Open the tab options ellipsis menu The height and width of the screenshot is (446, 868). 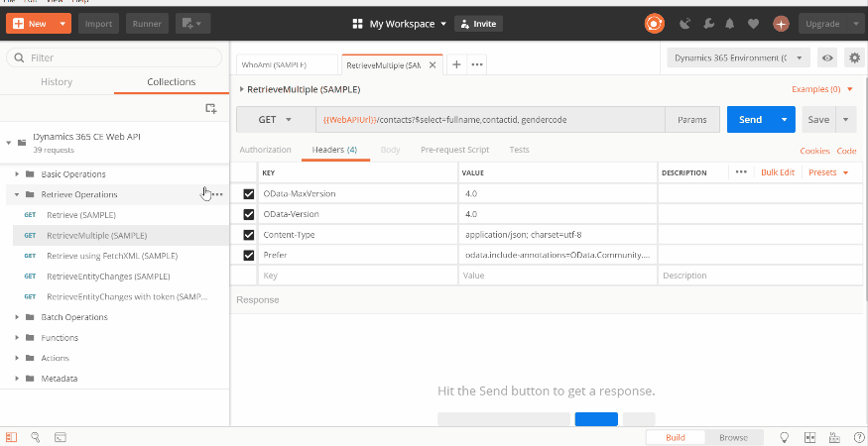pos(476,64)
